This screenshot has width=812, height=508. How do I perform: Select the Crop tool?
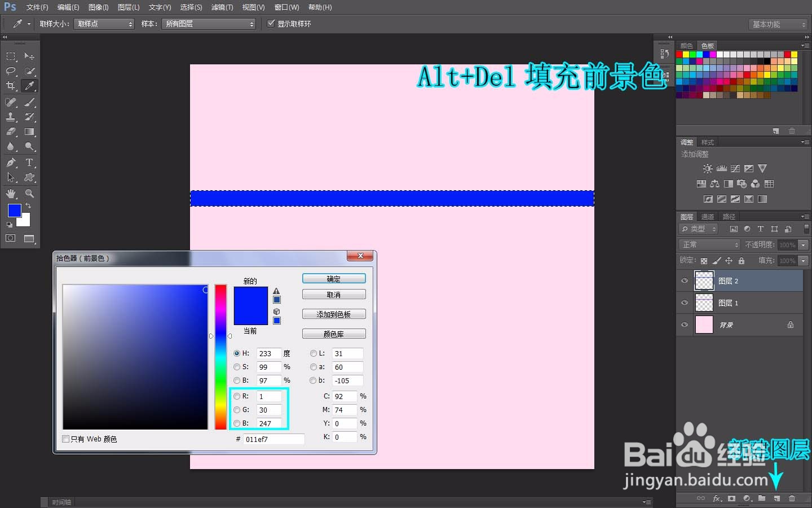(11, 86)
